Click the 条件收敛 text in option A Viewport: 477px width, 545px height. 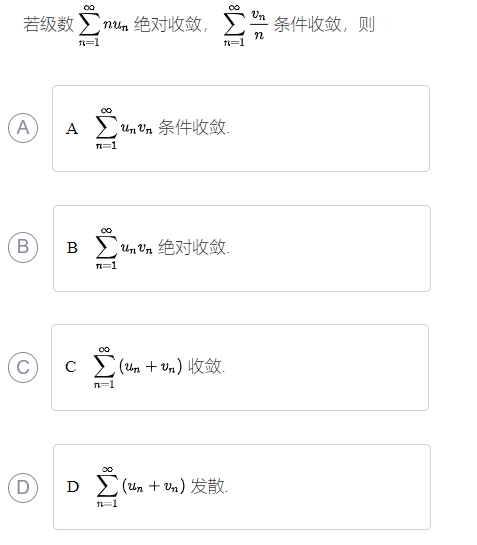point(193,127)
